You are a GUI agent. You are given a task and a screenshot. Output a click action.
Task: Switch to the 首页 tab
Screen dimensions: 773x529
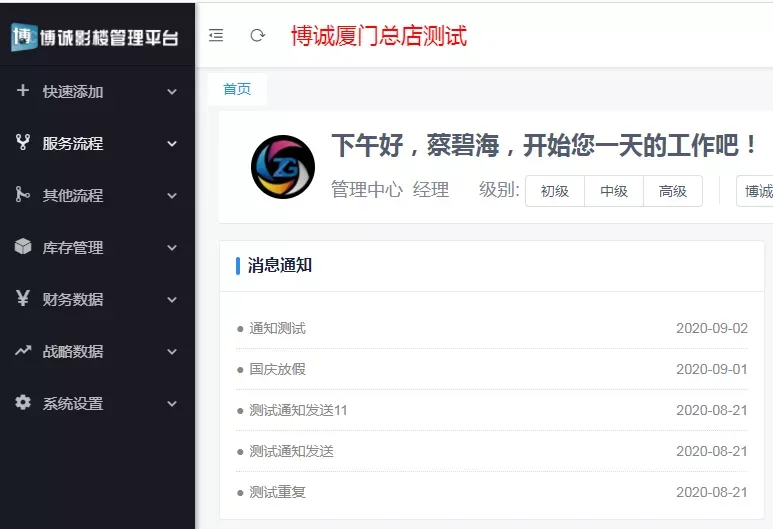pos(237,89)
